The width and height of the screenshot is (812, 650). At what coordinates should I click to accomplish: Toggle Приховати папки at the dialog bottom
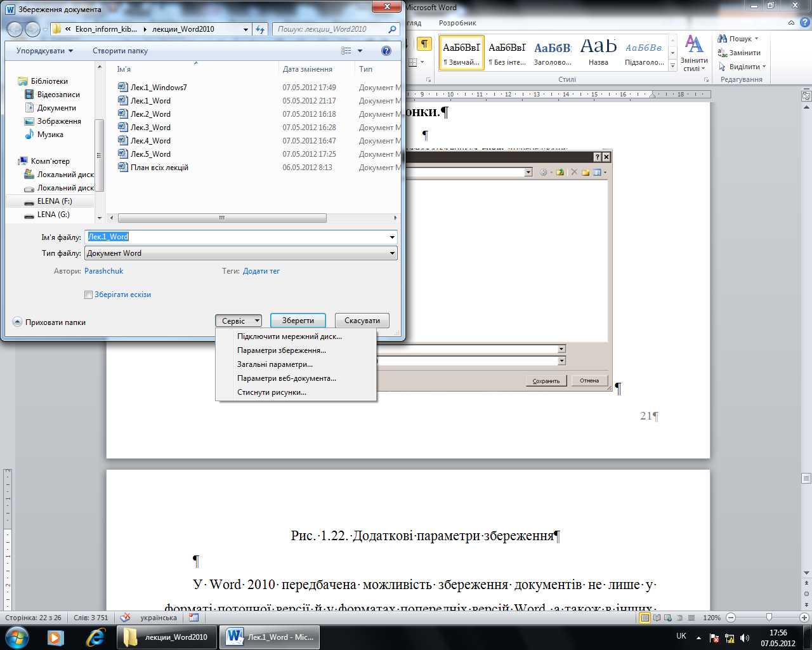pos(49,322)
